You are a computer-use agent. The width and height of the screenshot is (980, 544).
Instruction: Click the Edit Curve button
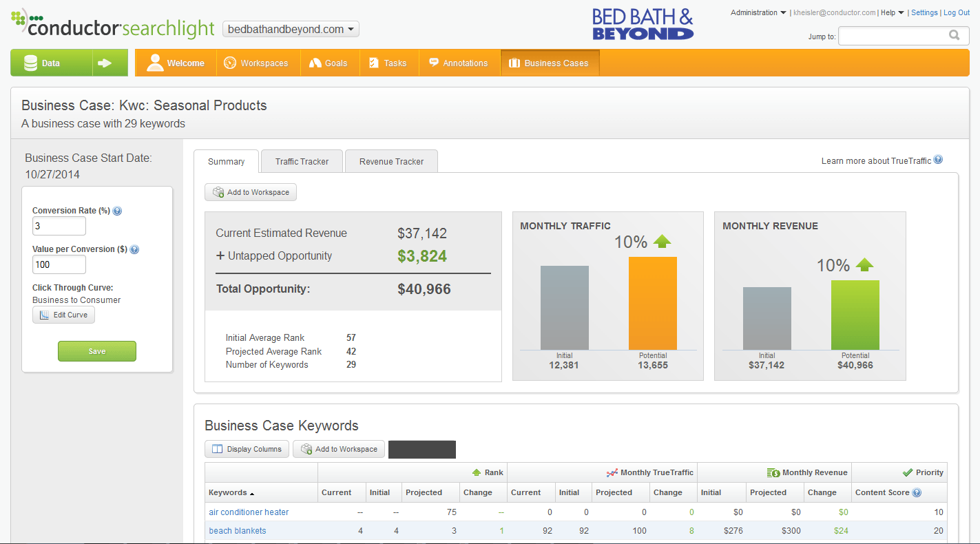[x=63, y=315]
